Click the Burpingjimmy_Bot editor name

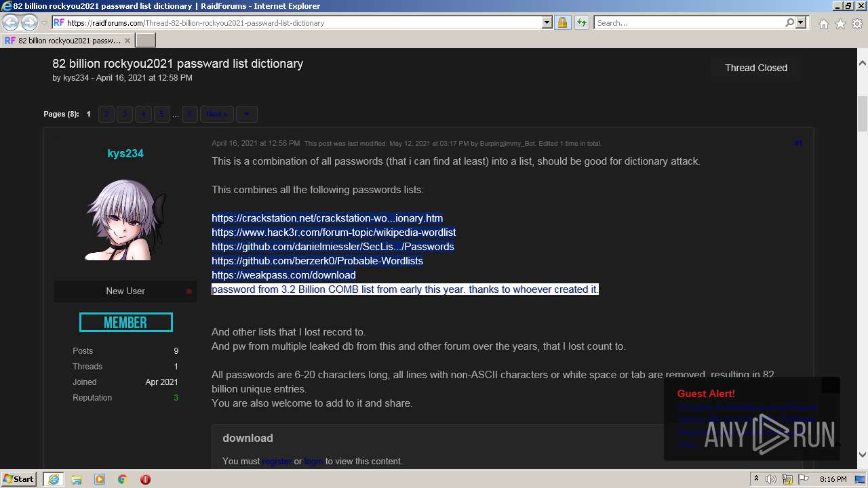click(507, 144)
